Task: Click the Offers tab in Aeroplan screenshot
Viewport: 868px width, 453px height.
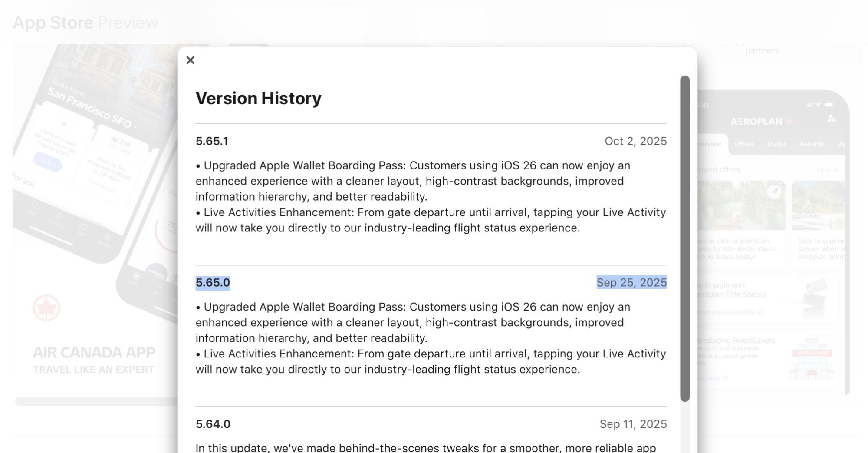Action: coord(744,144)
